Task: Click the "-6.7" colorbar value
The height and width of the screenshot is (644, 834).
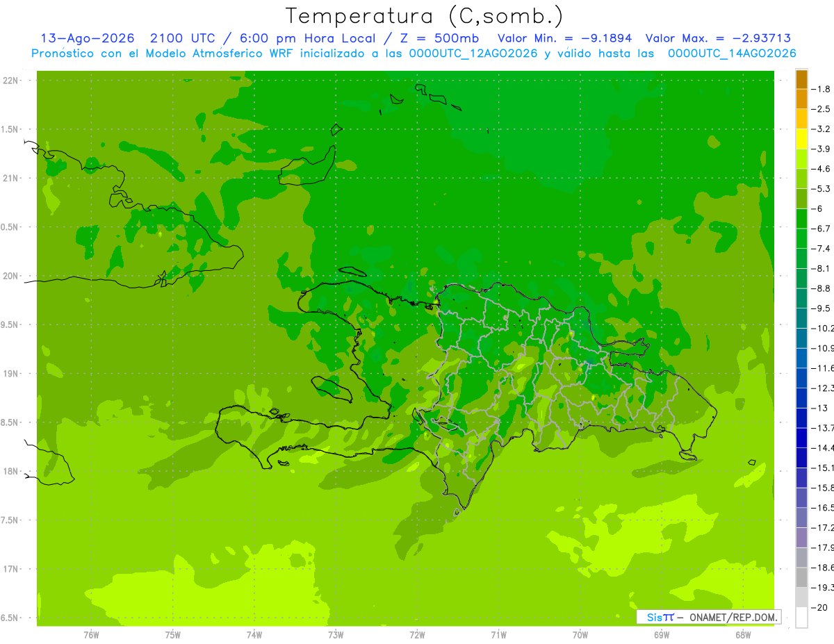Action: pos(821,229)
